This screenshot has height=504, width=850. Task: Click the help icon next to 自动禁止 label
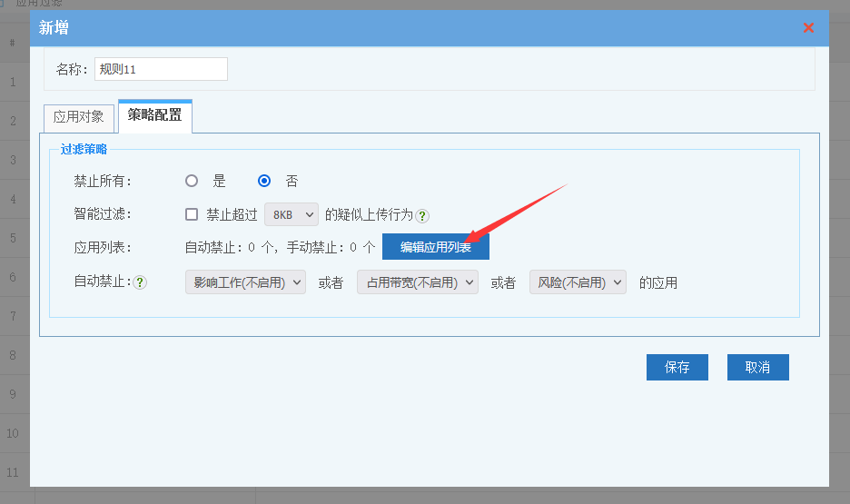pos(140,282)
